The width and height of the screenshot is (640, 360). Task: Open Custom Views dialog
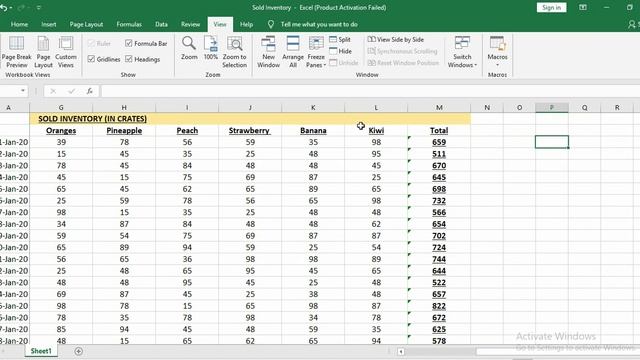click(x=66, y=52)
